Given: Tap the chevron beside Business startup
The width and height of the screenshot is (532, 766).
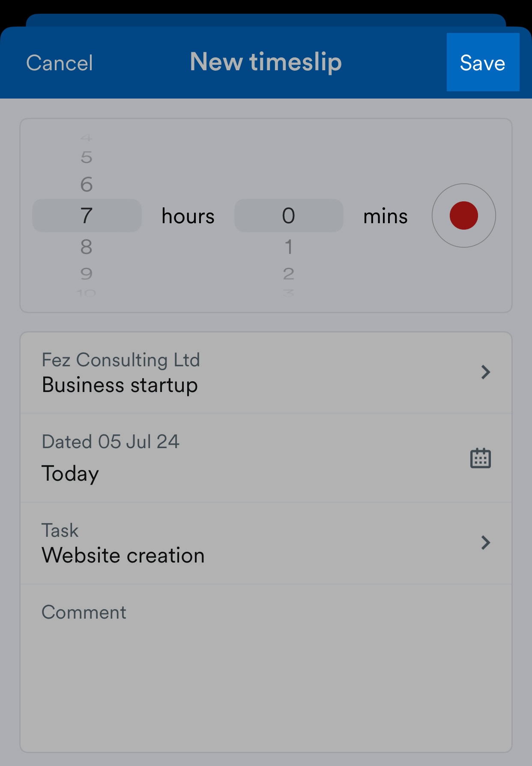Looking at the screenshot, I should 485,372.
